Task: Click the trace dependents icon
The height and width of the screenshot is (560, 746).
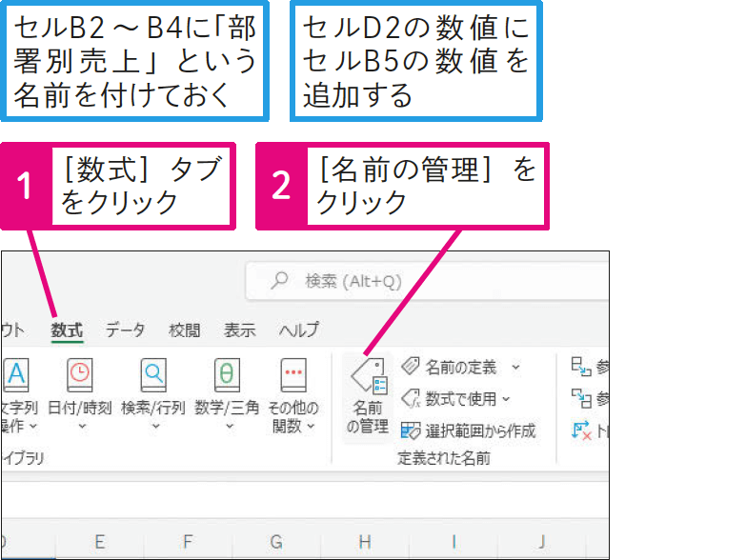Action: coord(581,398)
